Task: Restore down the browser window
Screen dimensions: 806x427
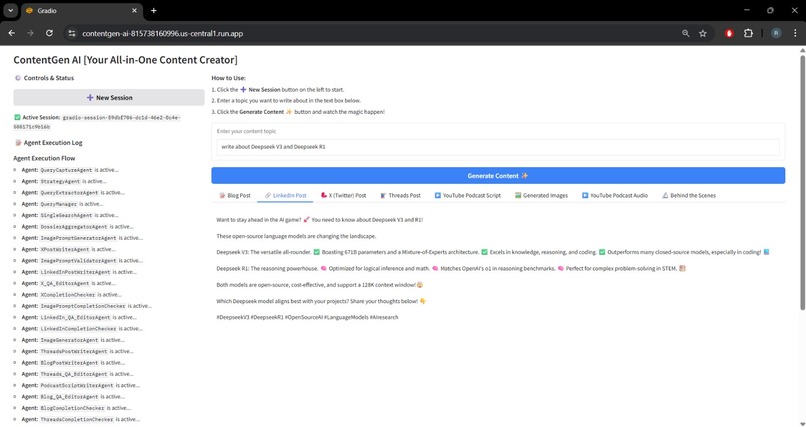Action: 770,10
